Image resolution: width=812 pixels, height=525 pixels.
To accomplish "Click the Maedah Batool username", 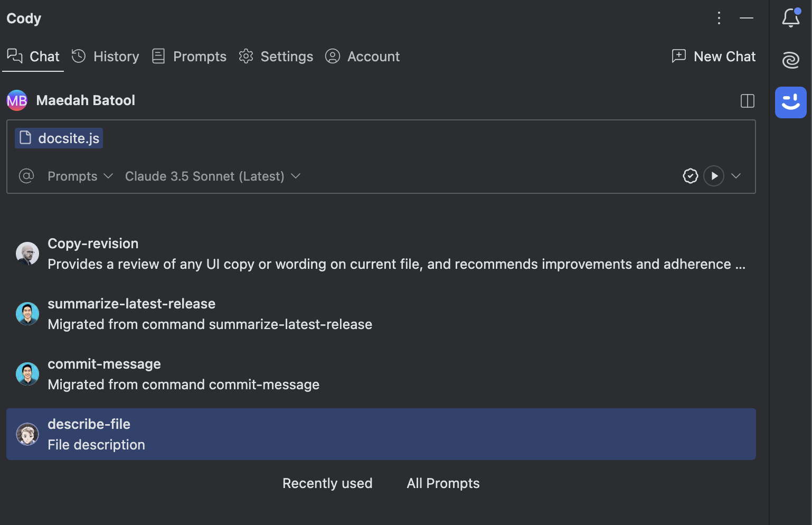I will [x=86, y=100].
